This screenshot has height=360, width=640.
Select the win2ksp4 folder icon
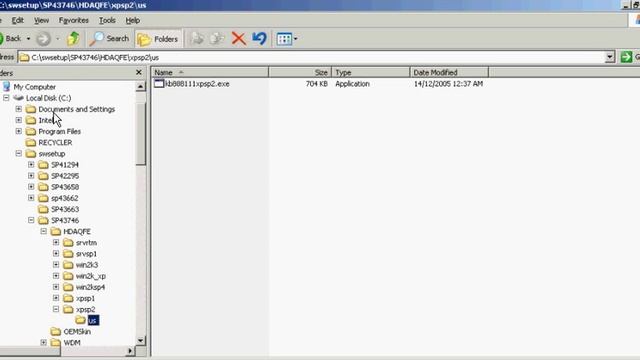68,287
